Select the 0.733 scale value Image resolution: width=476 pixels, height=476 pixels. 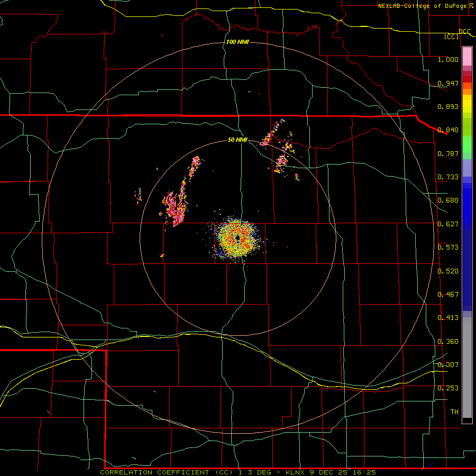[x=448, y=177]
